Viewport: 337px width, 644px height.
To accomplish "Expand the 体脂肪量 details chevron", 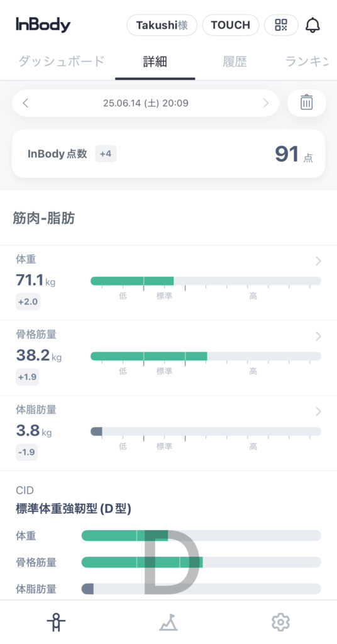I will (x=318, y=411).
